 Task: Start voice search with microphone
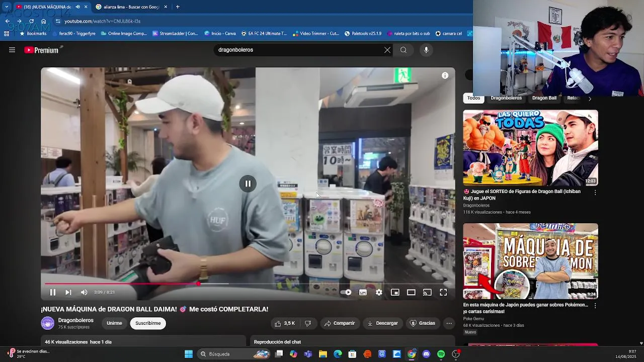(x=426, y=50)
